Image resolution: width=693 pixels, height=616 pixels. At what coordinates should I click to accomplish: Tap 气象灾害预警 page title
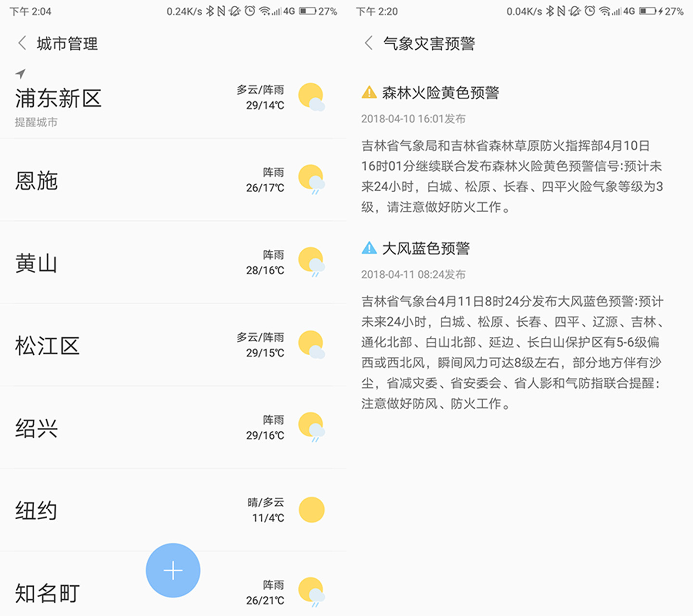tap(429, 44)
